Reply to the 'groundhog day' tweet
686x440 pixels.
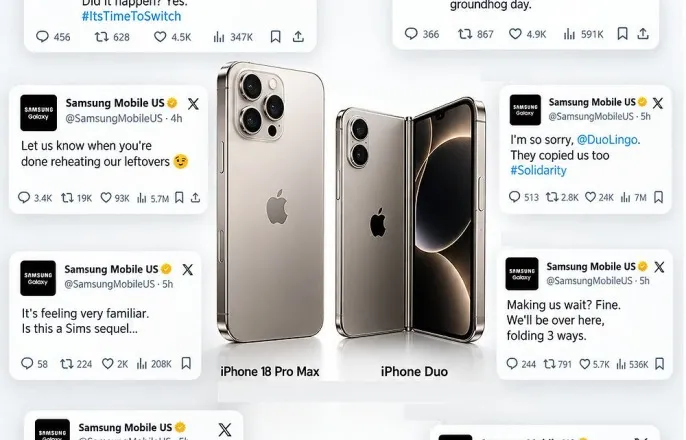(411, 34)
